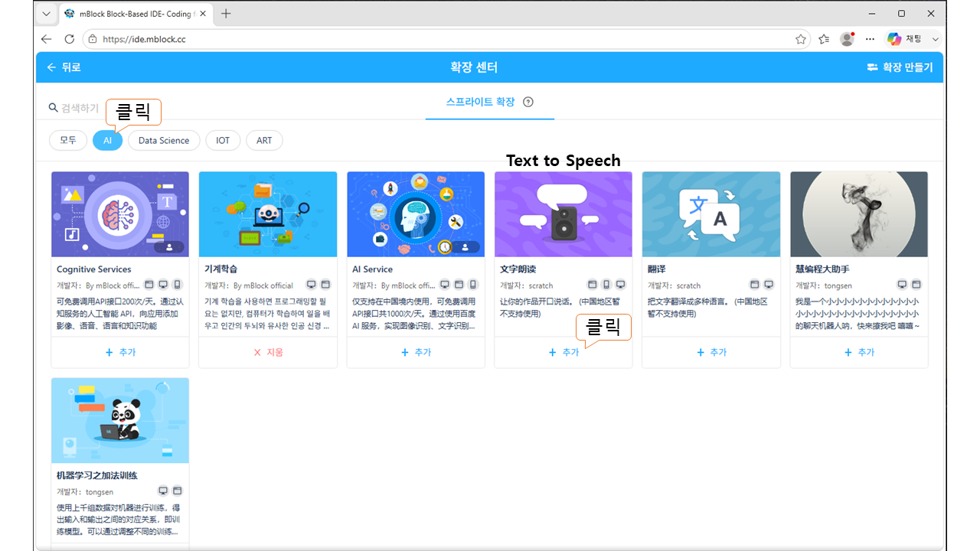Open the 机器学习之加法训练 panda thumbnail

pos(120,420)
